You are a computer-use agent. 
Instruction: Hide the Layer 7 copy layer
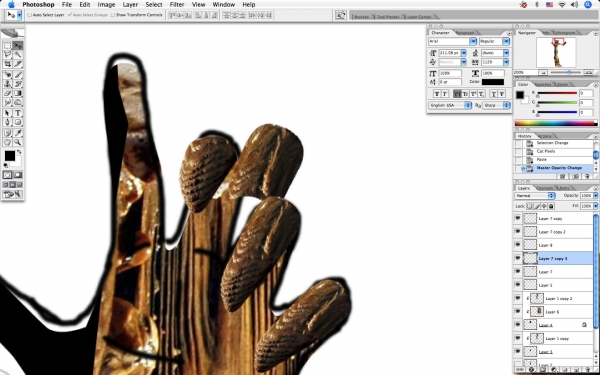(x=518, y=218)
